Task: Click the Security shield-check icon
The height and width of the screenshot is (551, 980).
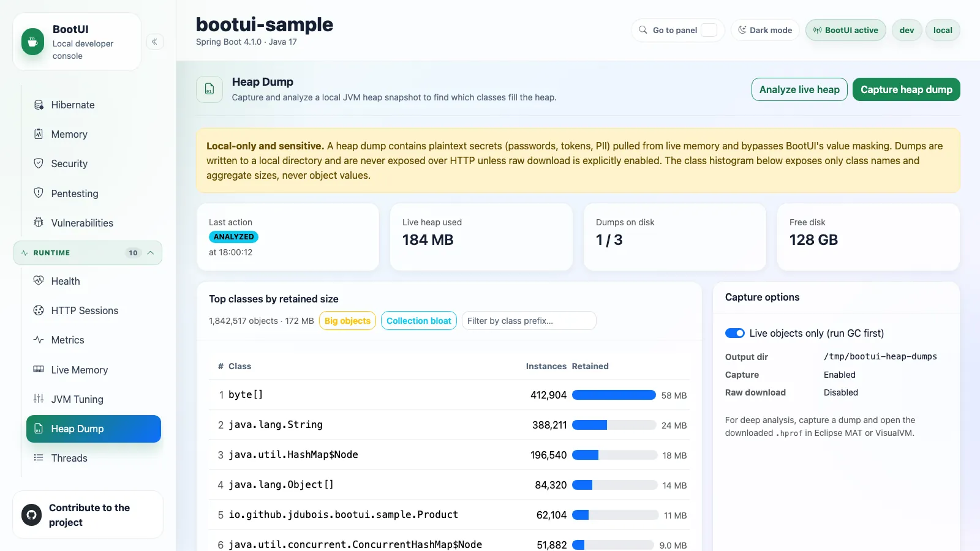Action: (39, 163)
